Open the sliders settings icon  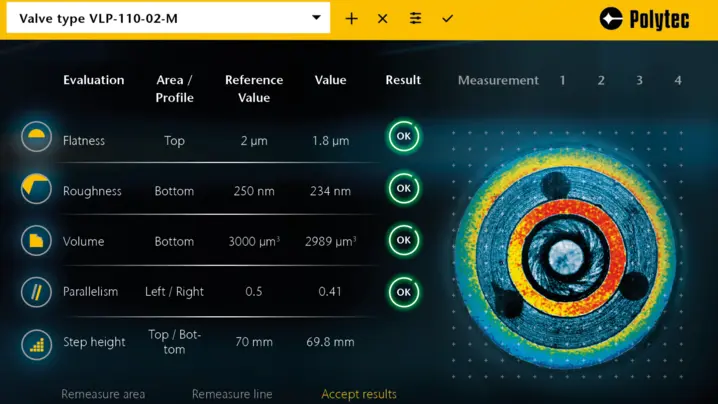coord(415,18)
